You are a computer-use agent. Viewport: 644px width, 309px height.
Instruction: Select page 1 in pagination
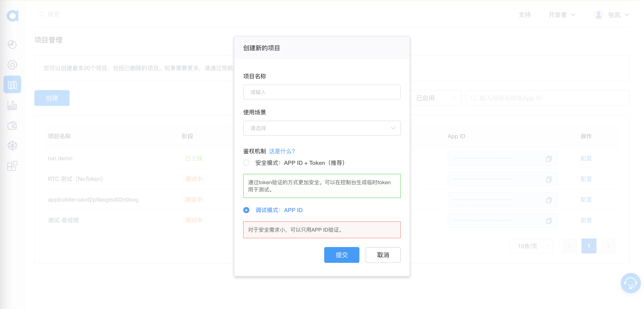pyautogui.click(x=589, y=246)
